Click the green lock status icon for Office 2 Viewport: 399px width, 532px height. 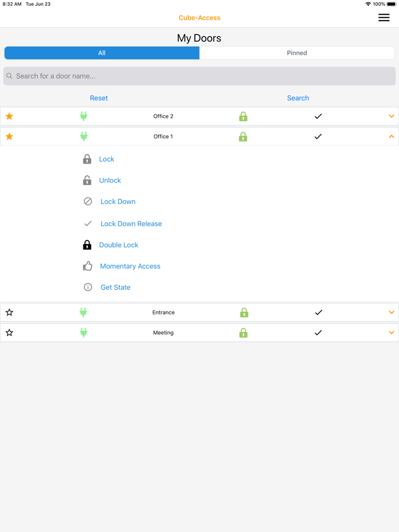coord(243,116)
